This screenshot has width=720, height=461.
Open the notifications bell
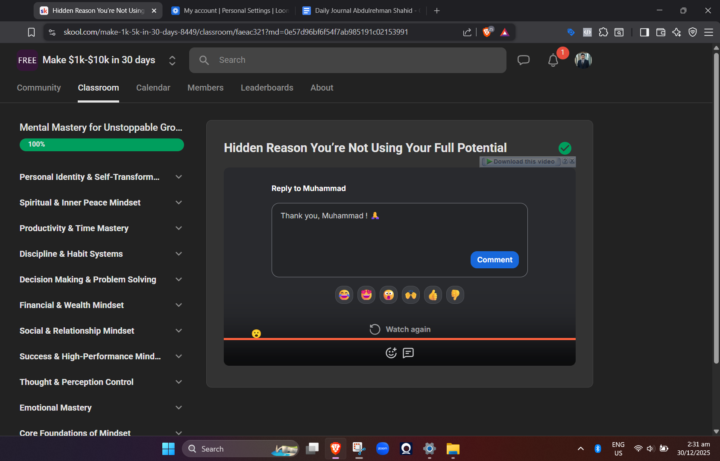[553, 61]
